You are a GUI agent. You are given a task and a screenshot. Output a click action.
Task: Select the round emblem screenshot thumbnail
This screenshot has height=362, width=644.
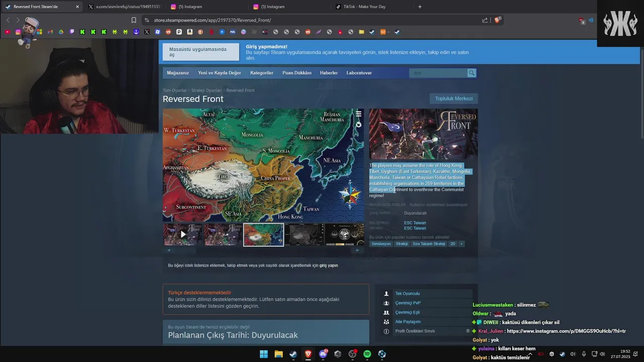[344, 234]
